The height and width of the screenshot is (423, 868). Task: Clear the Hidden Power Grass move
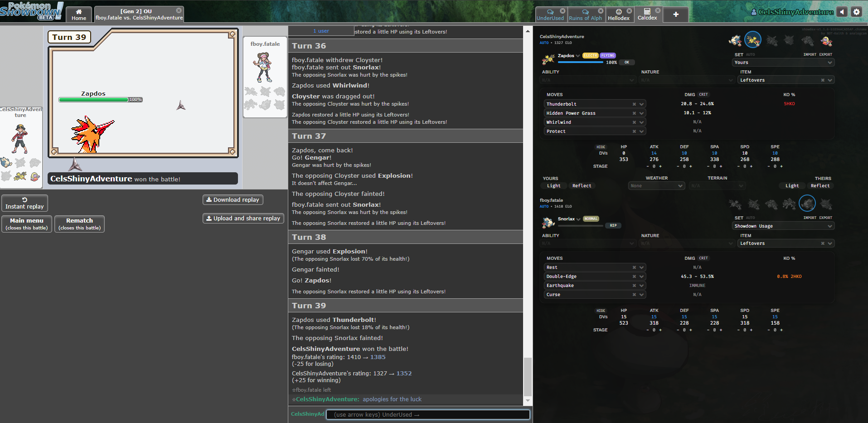coord(634,113)
